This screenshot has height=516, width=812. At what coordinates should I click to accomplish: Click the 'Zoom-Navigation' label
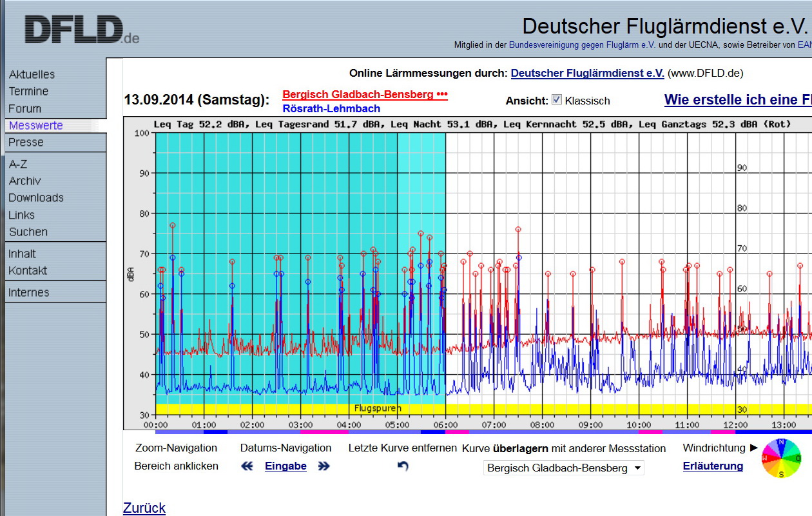[x=176, y=448]
